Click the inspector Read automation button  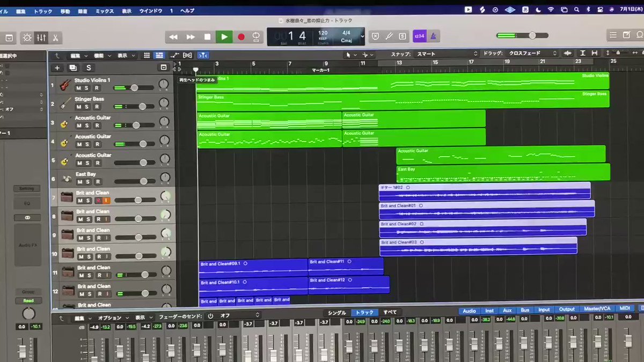(28, 301)
